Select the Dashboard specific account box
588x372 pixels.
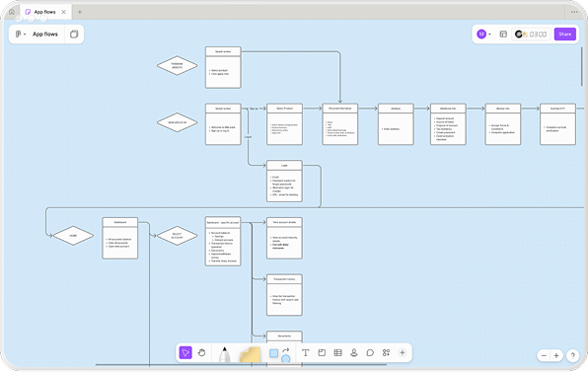[x=223, y=241]
